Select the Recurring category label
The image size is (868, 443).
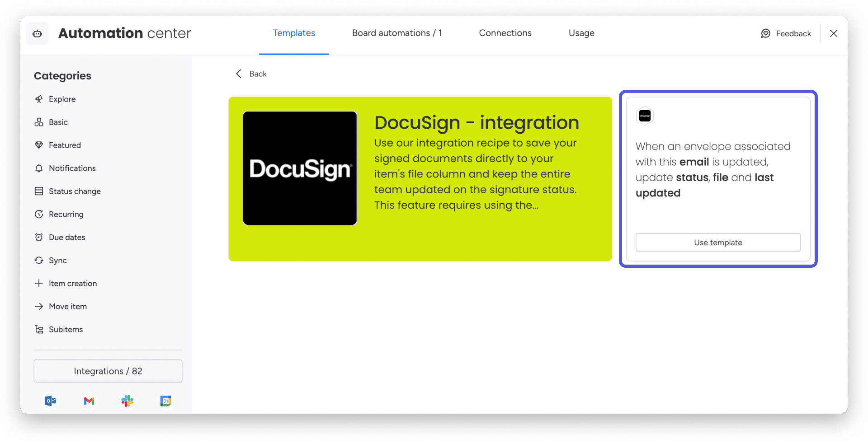tap(66, 214)
